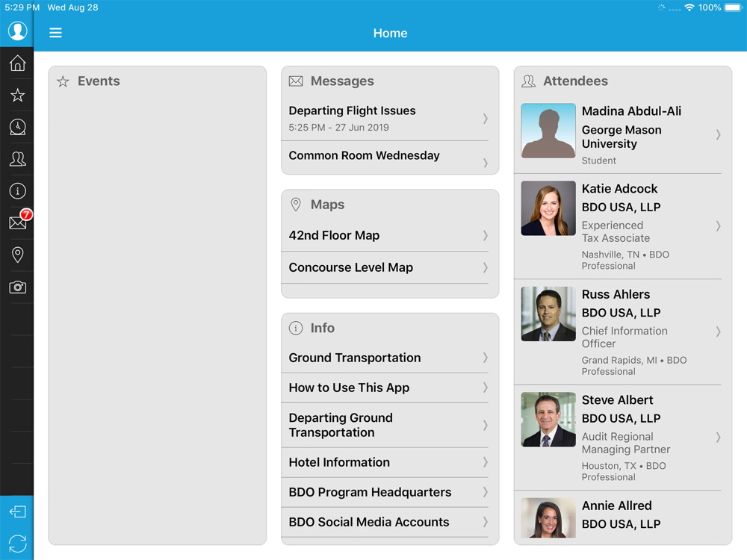
Task: Open the camera icon in sidebar
Action: [18, 287]
